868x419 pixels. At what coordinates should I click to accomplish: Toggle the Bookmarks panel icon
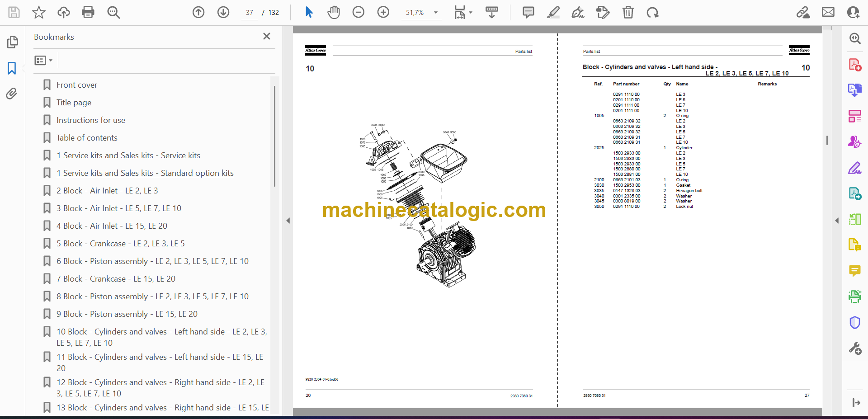(x=12, y=68)
